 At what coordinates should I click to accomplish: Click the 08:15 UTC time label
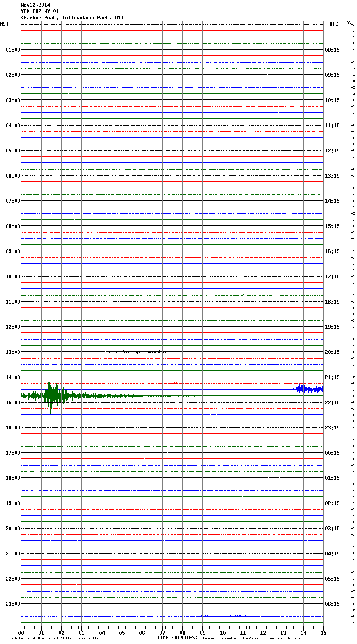pyautogui.click(x=332, y=50)
